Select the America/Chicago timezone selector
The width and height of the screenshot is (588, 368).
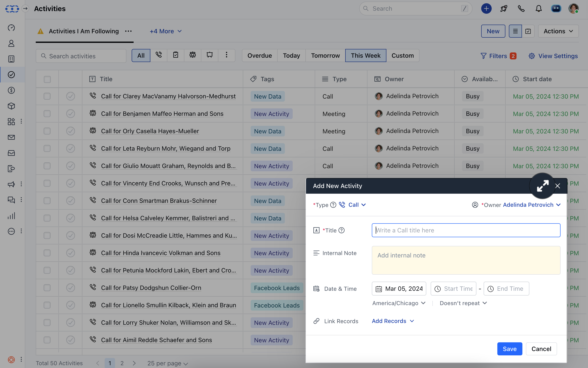pyautogui.click(x=398, y=303)
